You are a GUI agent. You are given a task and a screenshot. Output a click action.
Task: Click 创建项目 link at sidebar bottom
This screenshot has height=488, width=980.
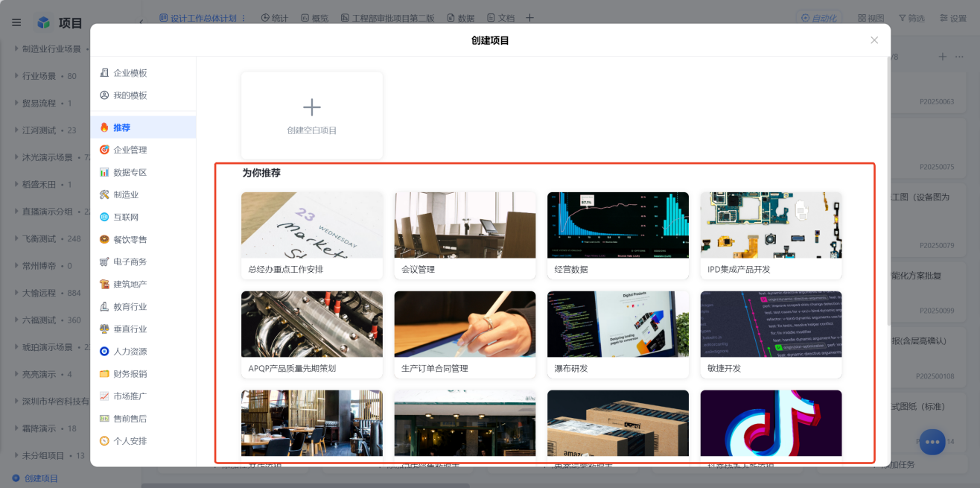[x=35, y=478]
